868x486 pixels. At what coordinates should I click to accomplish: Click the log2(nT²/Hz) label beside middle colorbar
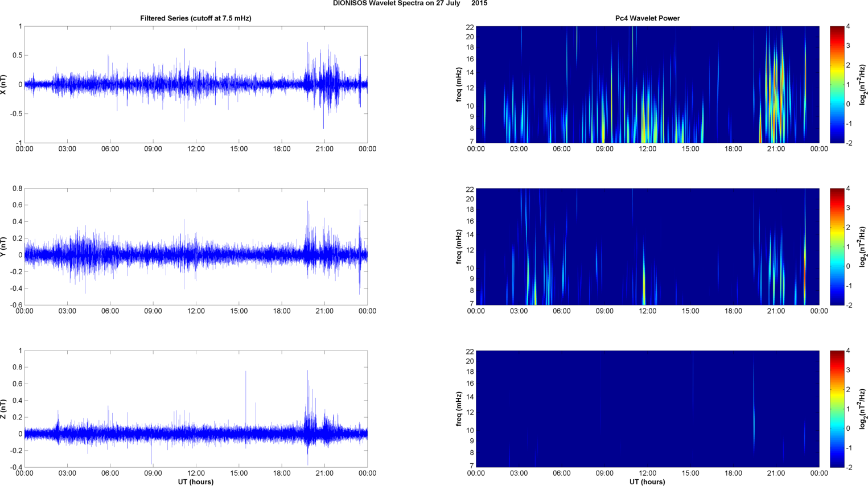point(863,246)
